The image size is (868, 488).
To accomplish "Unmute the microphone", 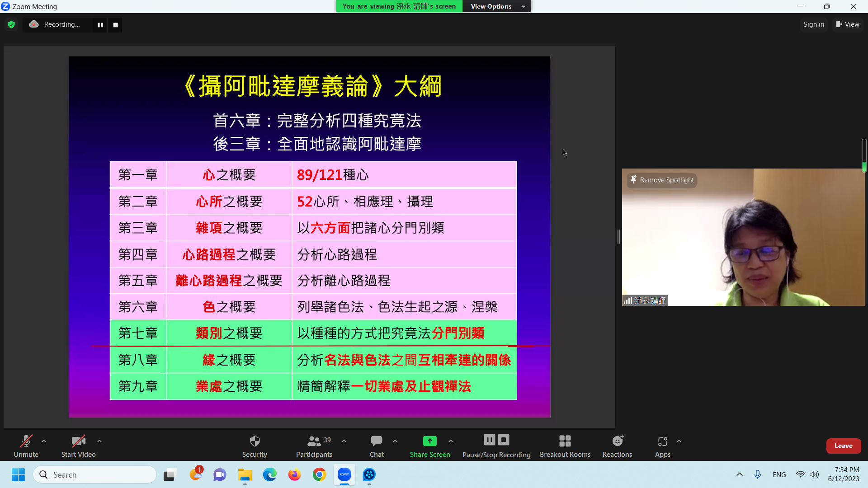I will (26, 441).
